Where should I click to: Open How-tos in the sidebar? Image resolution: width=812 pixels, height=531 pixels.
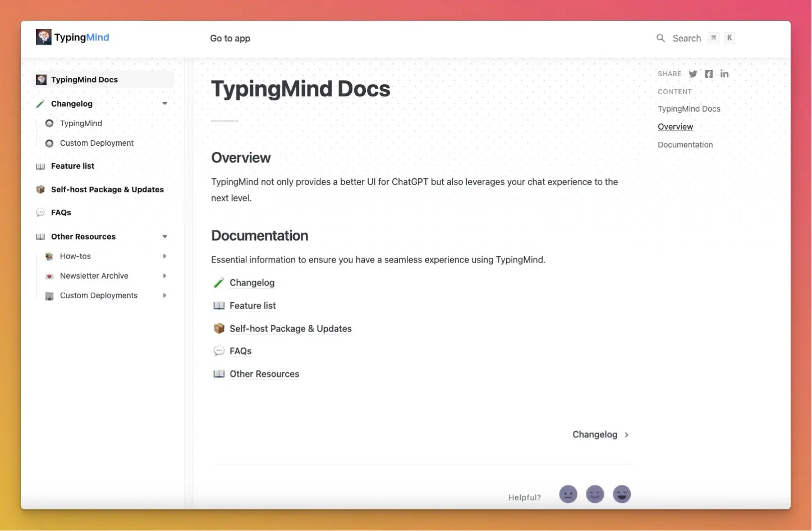[x=75, y=256]
